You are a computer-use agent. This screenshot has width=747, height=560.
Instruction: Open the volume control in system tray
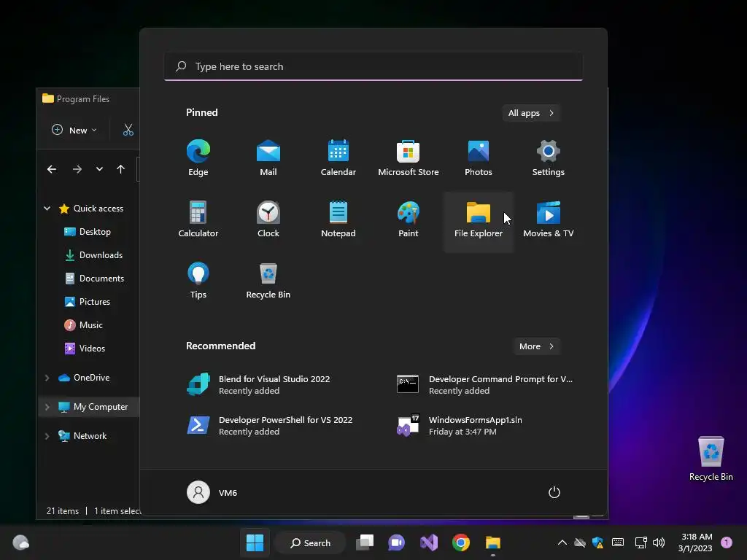(x=659, y=542)
